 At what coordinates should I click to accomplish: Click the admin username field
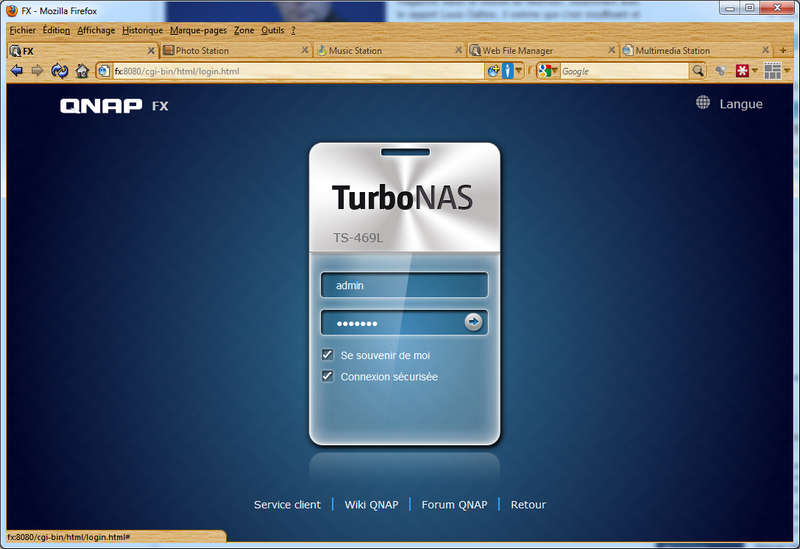coord(404,285)
